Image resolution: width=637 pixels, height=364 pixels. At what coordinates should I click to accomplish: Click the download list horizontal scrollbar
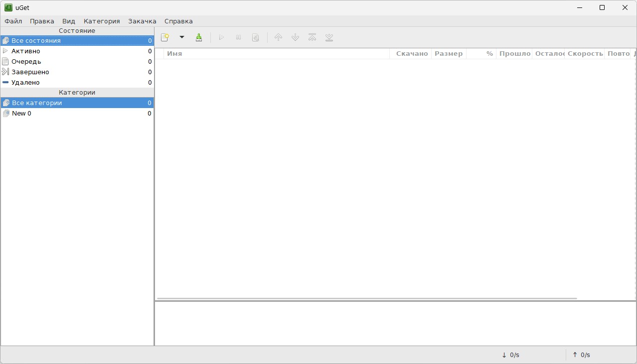(367, 298)
